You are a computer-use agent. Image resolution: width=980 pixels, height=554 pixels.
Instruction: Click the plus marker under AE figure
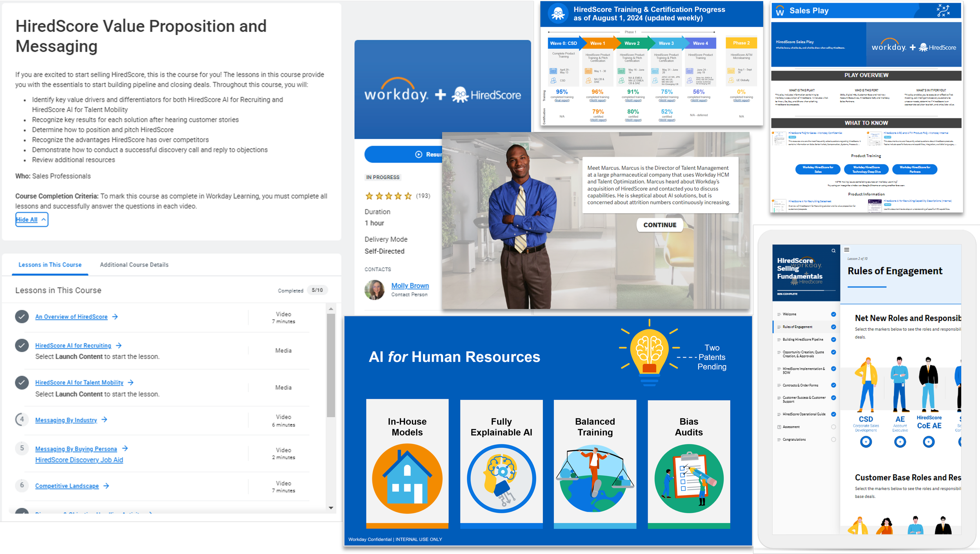click(900, 442)
